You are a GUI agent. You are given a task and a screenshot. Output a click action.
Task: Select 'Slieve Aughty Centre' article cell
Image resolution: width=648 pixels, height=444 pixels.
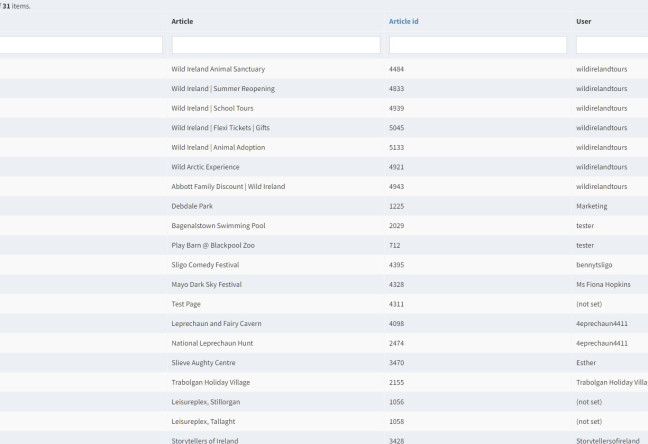tap(203, 363)
